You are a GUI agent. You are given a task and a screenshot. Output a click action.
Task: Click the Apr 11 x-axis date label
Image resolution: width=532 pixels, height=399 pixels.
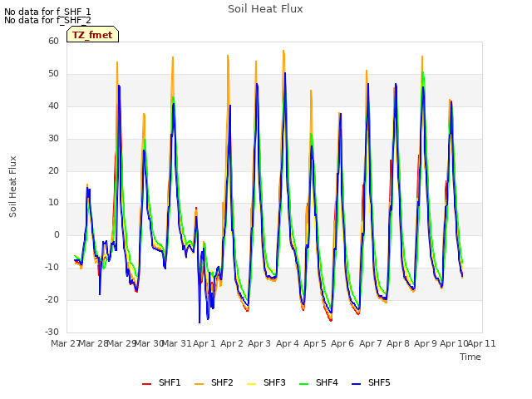coord(482,343)
